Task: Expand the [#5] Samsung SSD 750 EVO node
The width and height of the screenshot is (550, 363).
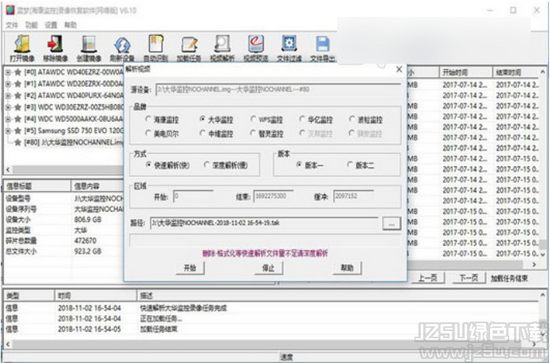Action: click(8, 131)
